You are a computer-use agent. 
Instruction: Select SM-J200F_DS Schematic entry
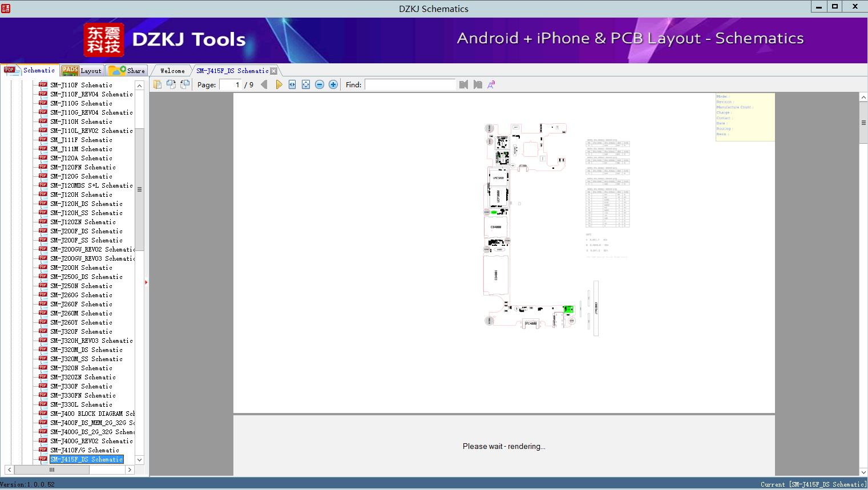(86, 231)
